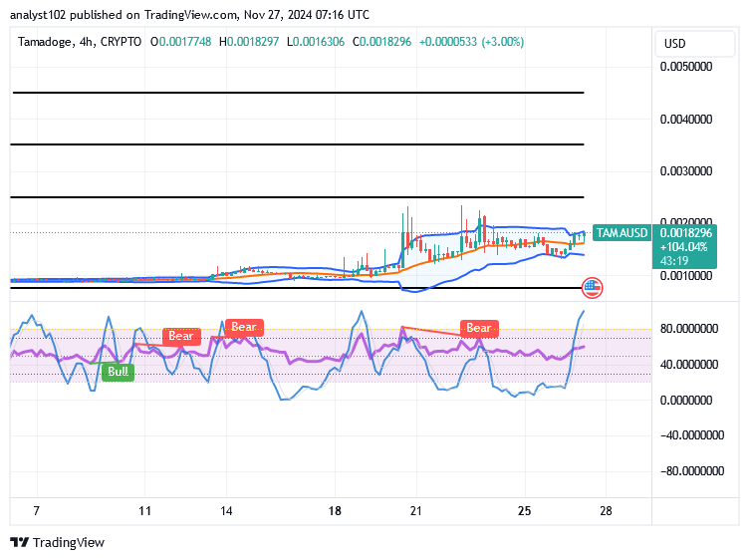749x560 pixels.
Task: Click the change value +0.0000533 (+3.00%)
Action: pyautogui.click(x=471, y=42)
